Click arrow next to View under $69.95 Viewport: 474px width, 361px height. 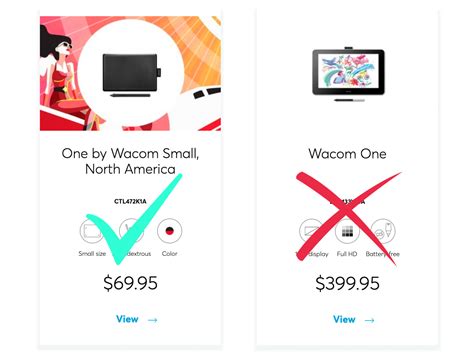[x=153, y=320]
